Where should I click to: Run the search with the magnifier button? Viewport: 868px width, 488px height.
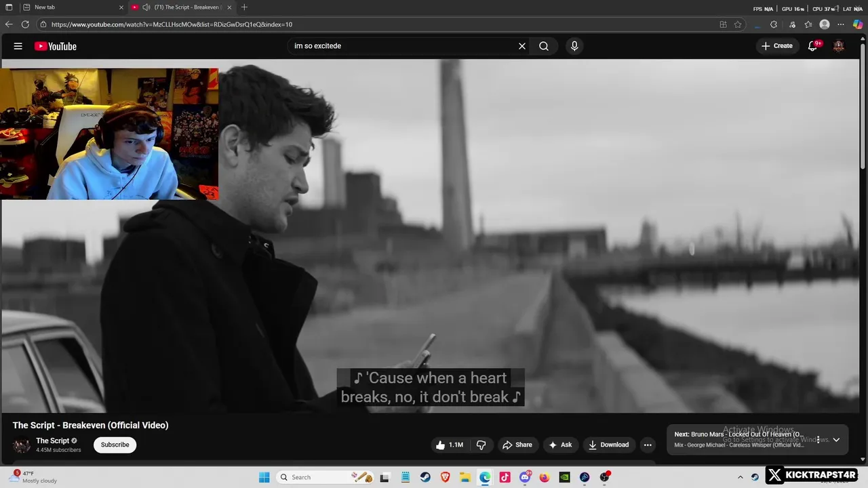point(544,46)
